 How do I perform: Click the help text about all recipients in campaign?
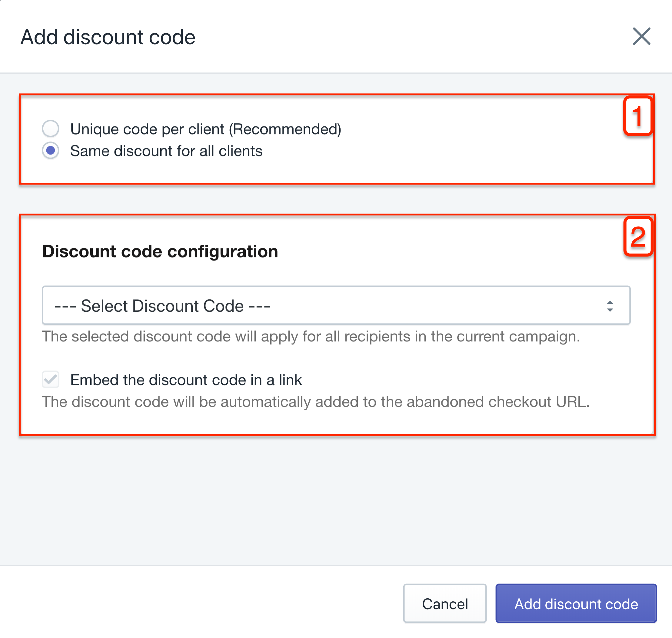click(311, 337)
